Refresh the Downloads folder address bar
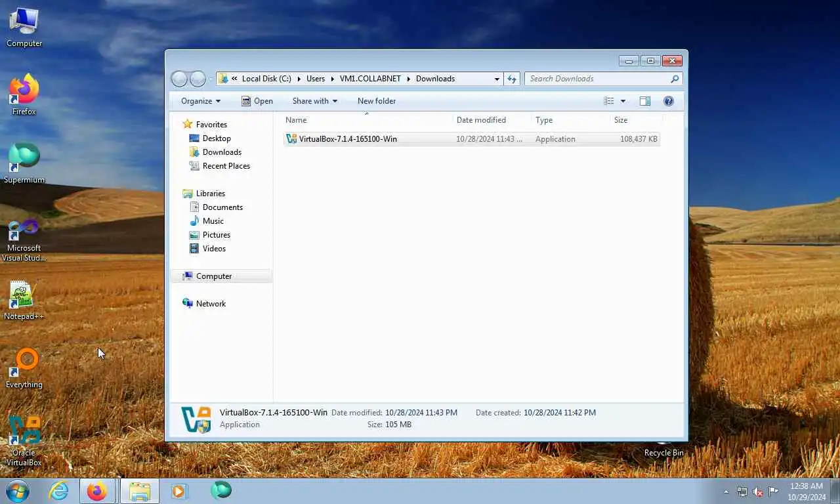 pyautogui.click(x=512, y=79)
